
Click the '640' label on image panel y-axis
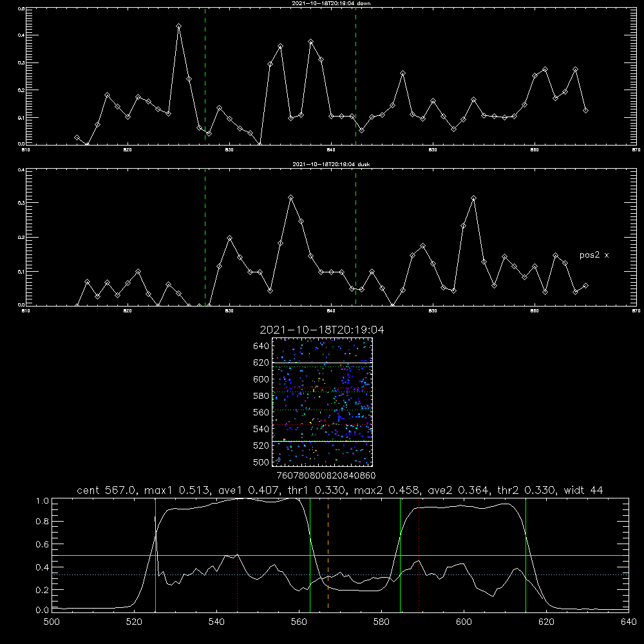[261, 346]
